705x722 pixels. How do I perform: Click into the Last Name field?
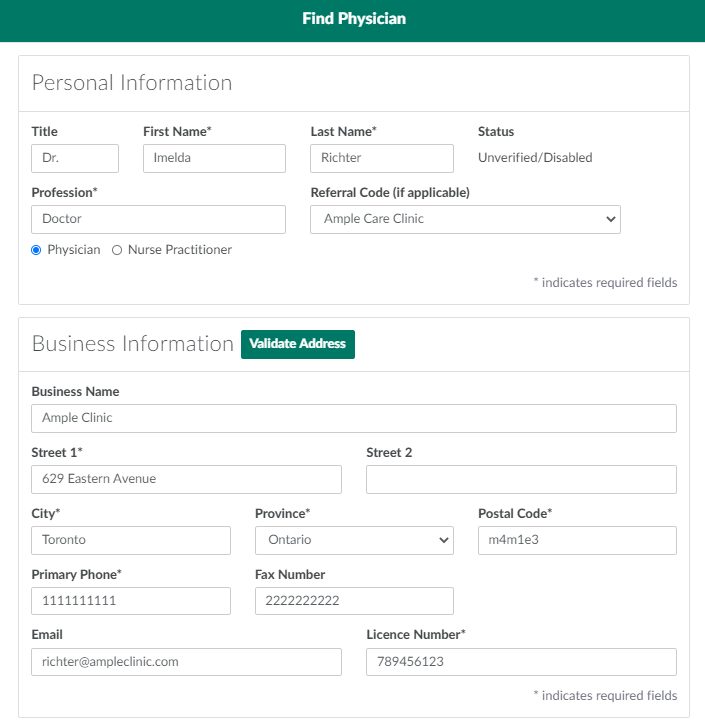(x=381, y=158)
